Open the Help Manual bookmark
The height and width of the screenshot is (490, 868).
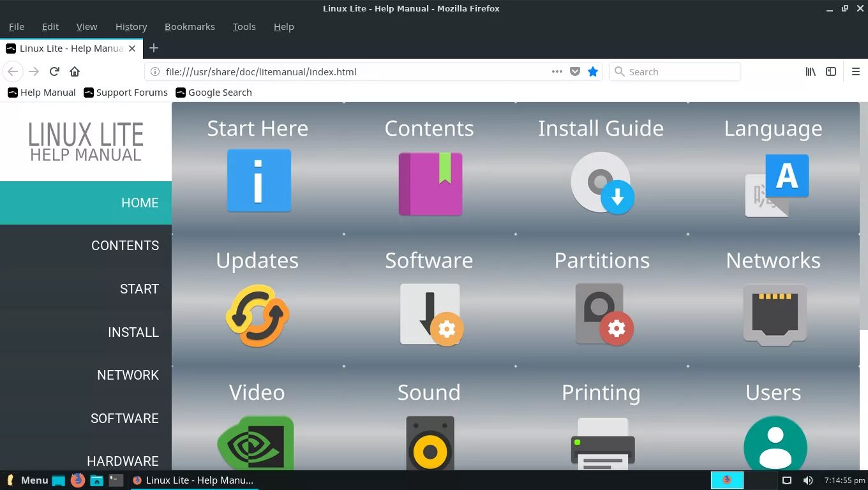(41, 92)
